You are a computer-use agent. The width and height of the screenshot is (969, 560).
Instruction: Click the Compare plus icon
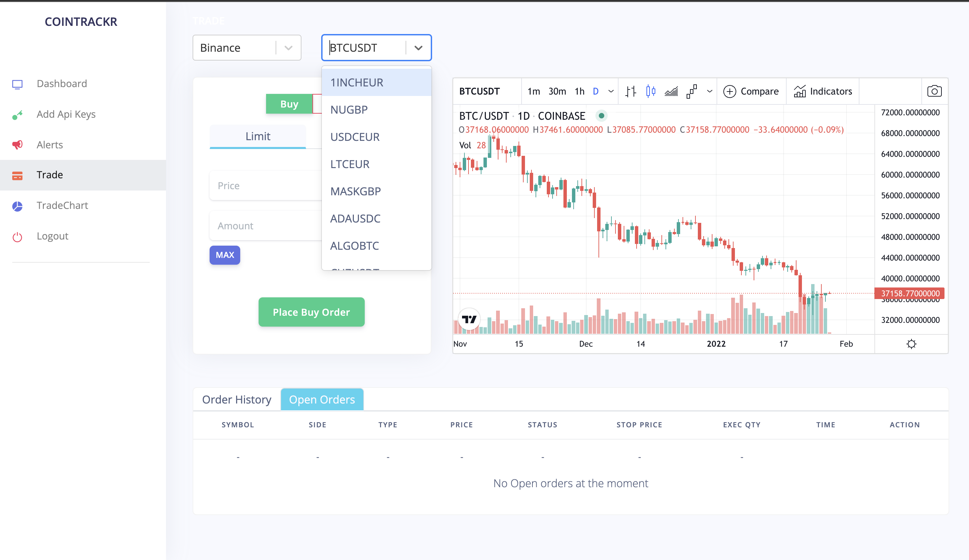729,92
